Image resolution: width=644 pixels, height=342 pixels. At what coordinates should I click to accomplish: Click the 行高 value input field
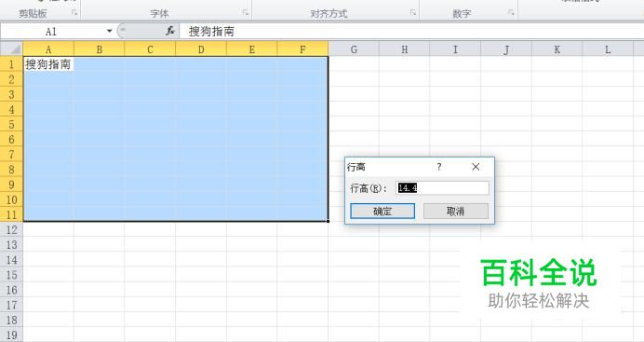[442, 188]
